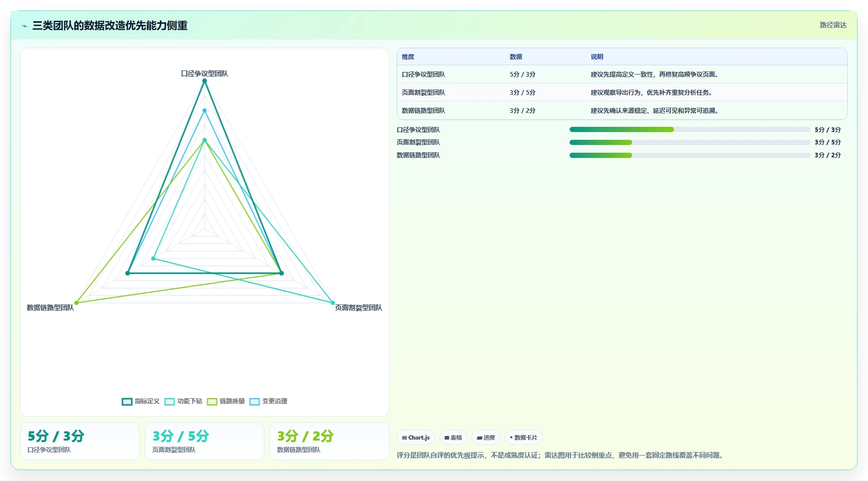Click the Chart.js chip
Image resolution: width=868 pixels, height=481 pixels.
(416, 438)
